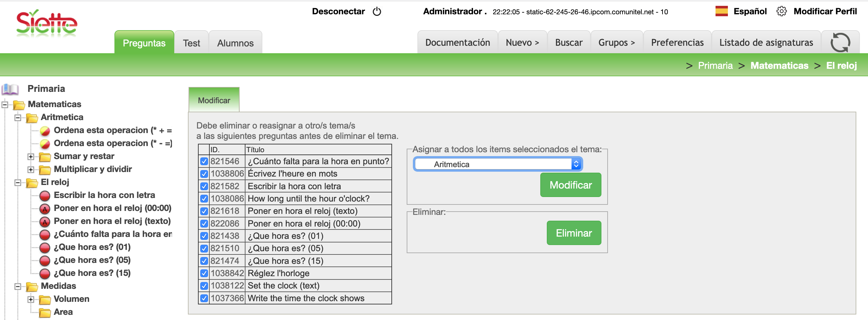Uncheck question 821546 checkbox
Viewport: 868px width, 320px height.
coord(204,161)
